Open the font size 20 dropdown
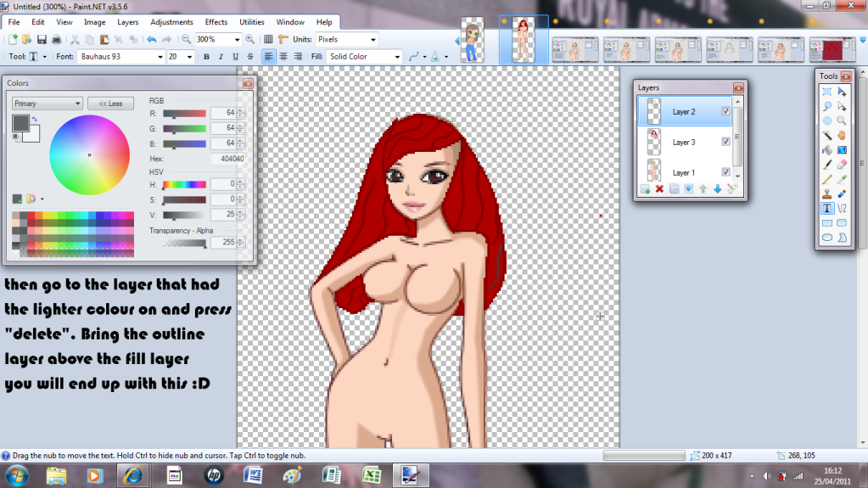868x488 pixels. pyautogui.click(x=189, y=57)
